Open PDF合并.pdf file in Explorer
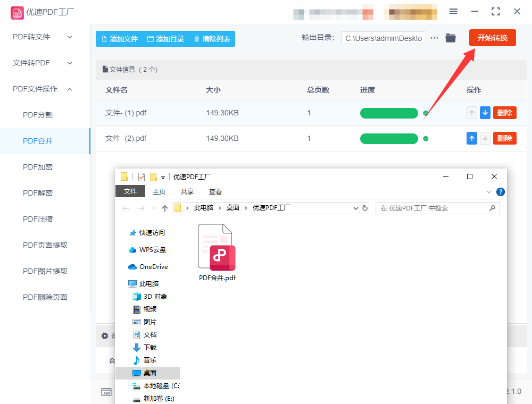532x404 pixels. click(x=217, y=252)
